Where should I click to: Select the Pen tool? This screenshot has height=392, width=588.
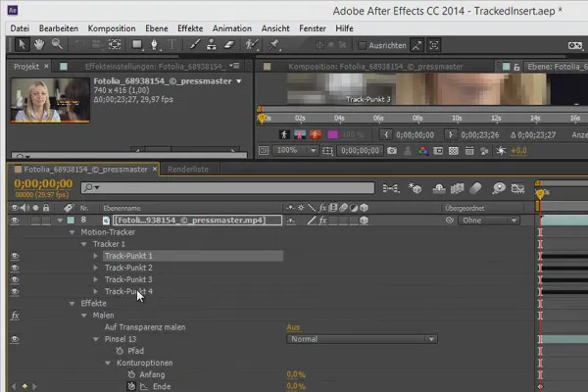point(154,45)
